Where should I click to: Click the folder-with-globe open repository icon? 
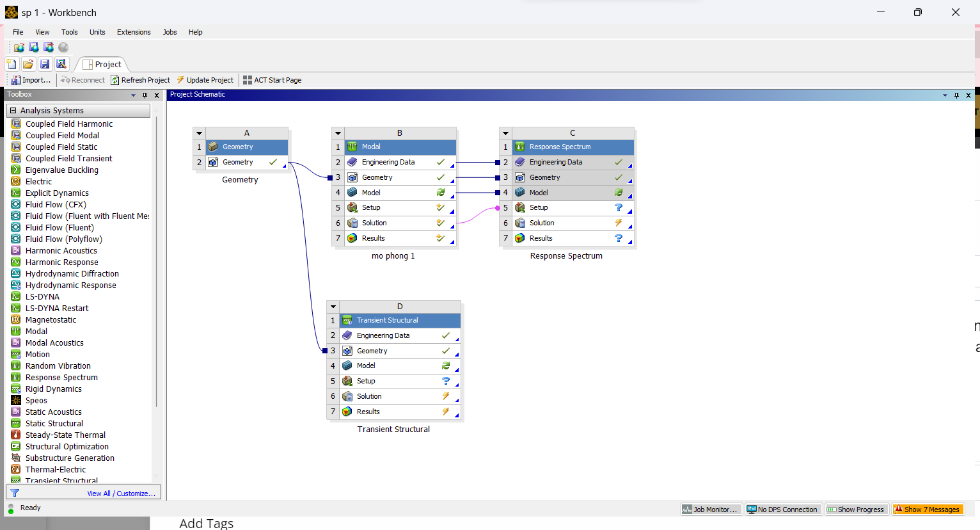tap(19, 47)
